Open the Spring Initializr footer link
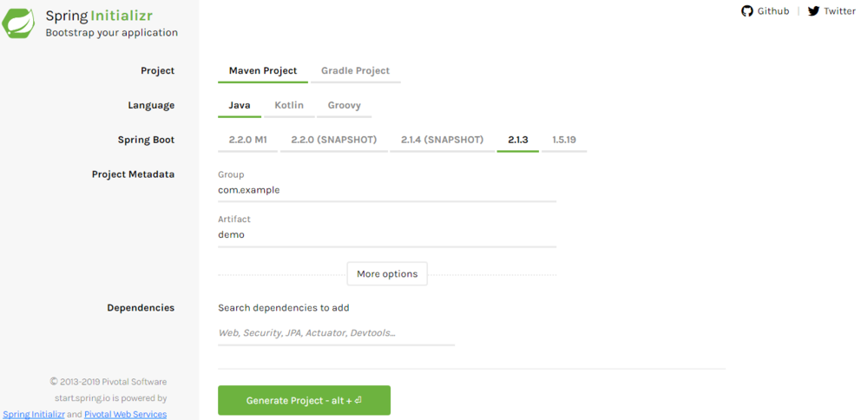The width and height of the screenshot is (868, 420). click(x=34, y=414)
